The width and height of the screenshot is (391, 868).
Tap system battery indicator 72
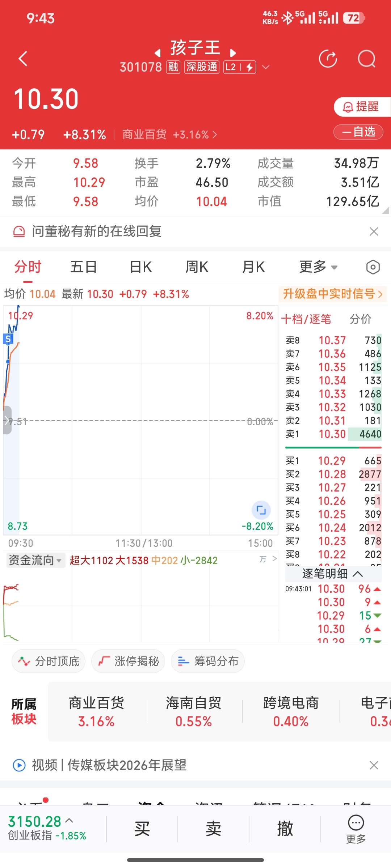point(354,18)
